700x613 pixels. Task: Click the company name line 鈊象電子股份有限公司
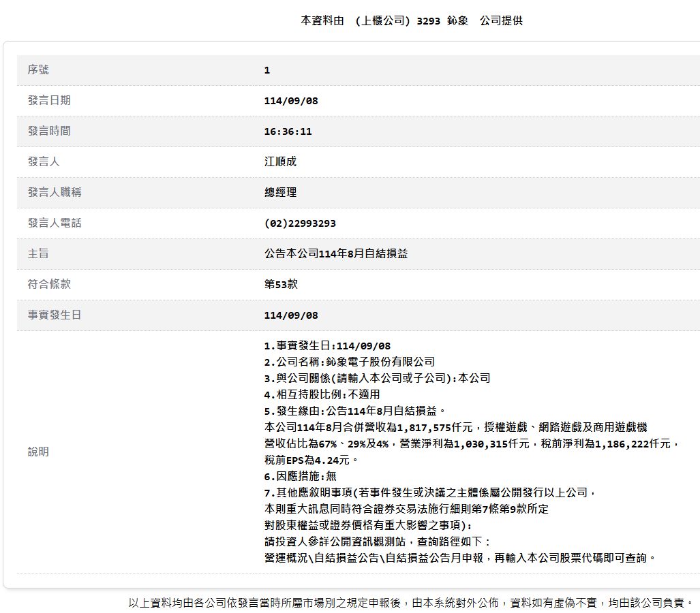point(349,362)
